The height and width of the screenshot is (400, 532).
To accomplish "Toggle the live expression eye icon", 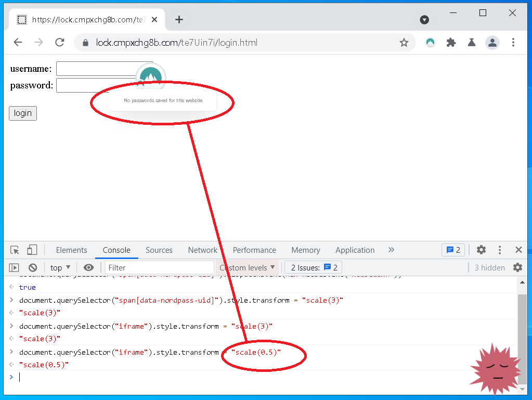I will pos(88,268).
